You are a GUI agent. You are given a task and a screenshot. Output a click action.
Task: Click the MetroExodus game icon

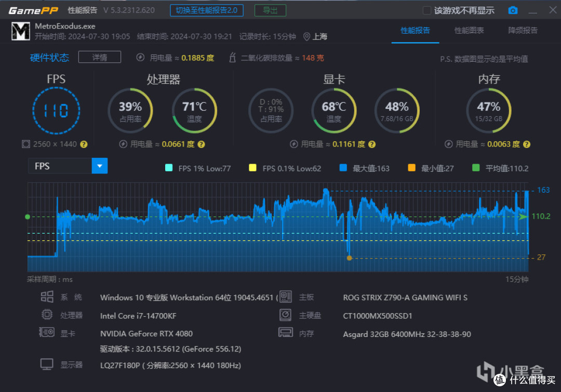[20, 31]
